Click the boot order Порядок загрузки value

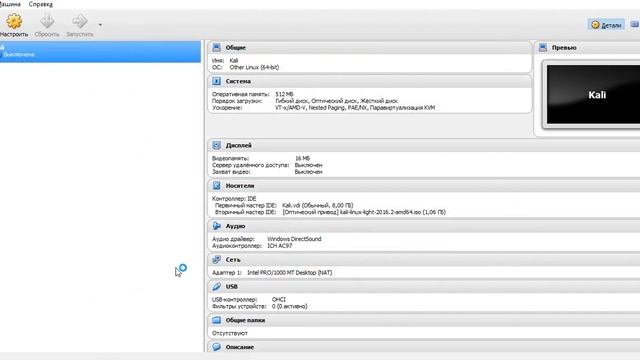click(x=336, y=101)
